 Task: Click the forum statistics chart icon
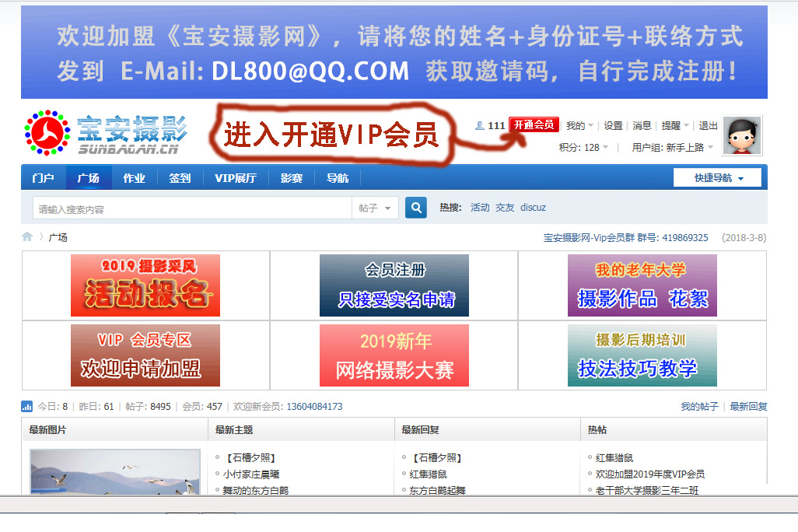pos(27,407)
